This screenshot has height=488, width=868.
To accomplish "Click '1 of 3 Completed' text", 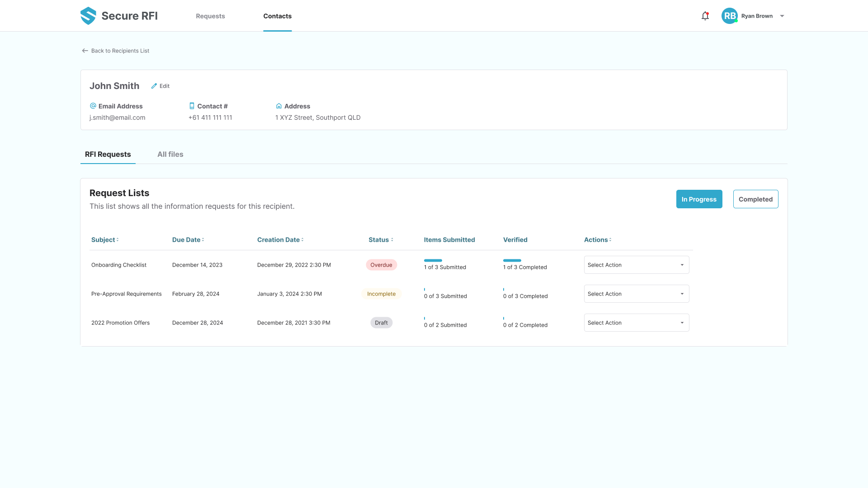I will click(525, 267).
